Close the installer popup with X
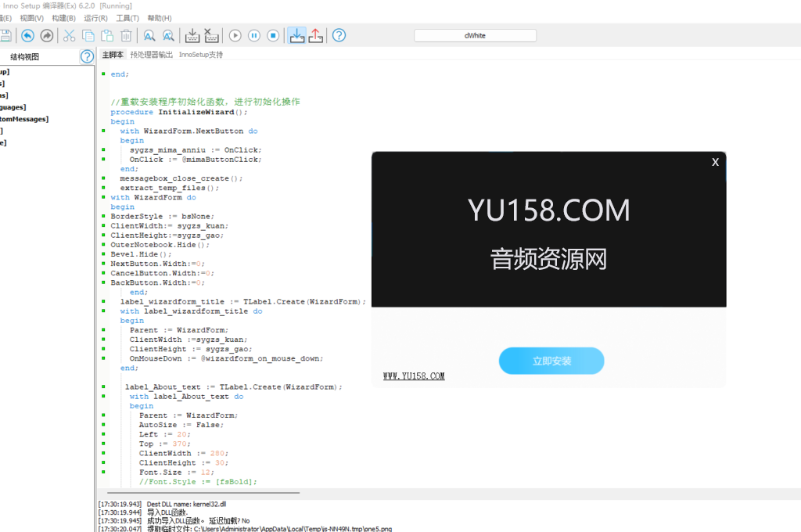This screenshot has width=801, height=532. pyautogui.click(x=715, y=162)
